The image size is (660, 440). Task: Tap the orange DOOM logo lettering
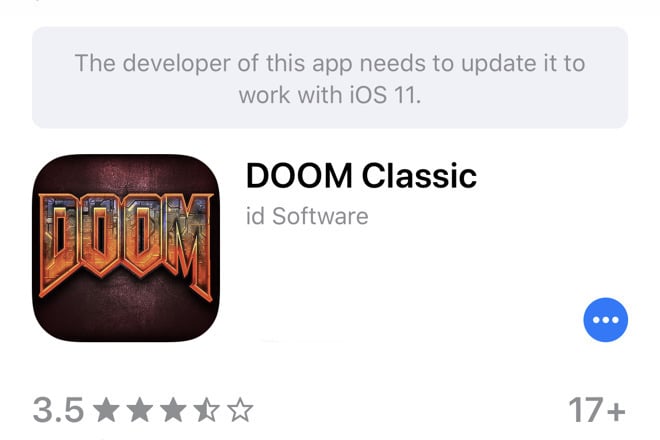[x=126, y=245]
